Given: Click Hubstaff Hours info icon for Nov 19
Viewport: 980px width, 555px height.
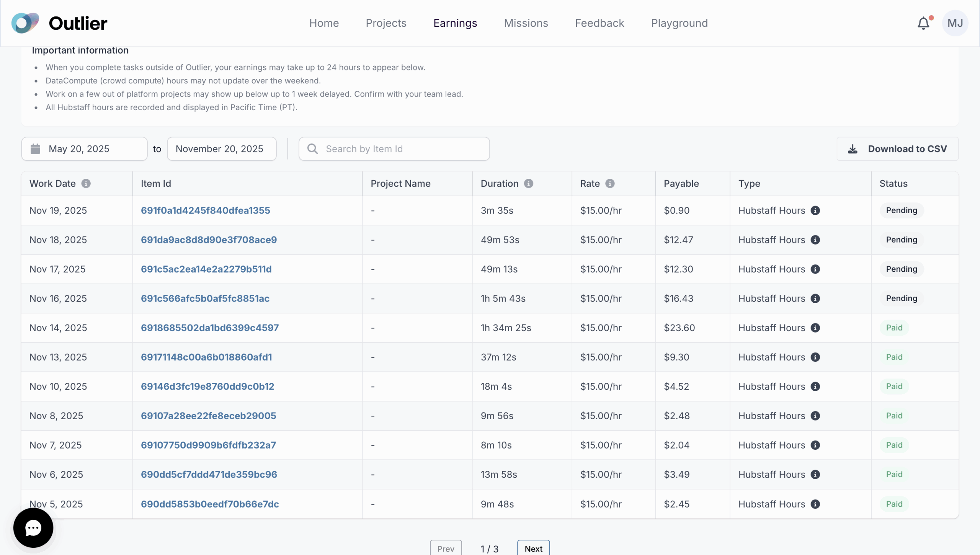Looking at the screenshot, I should point(815,211).
